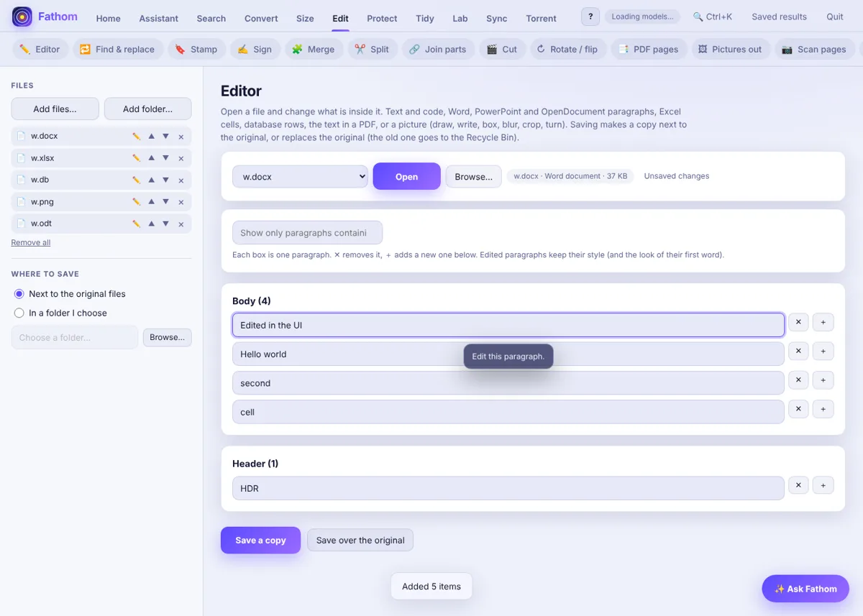Viewport: 863px width, 616px height.
Task: Click into the 'Hello world' paragraph box
Action: pyautogui.click(x=508, y=354)
